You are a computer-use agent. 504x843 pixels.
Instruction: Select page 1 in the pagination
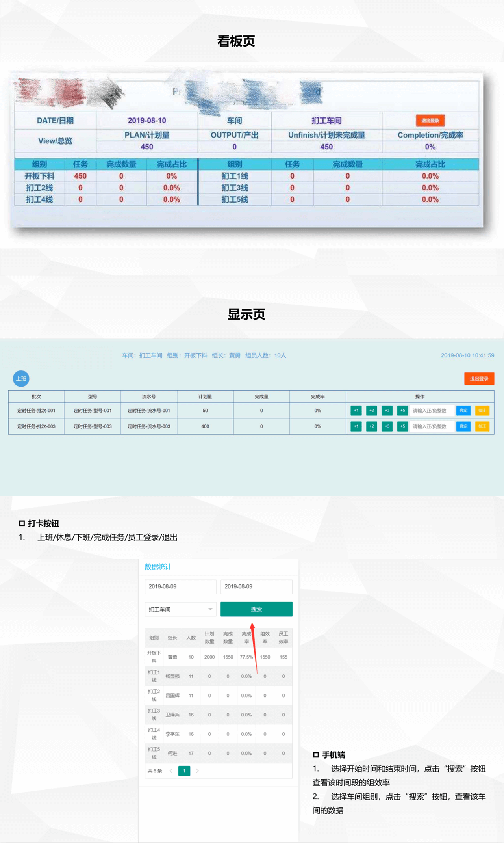coord(184,770)
